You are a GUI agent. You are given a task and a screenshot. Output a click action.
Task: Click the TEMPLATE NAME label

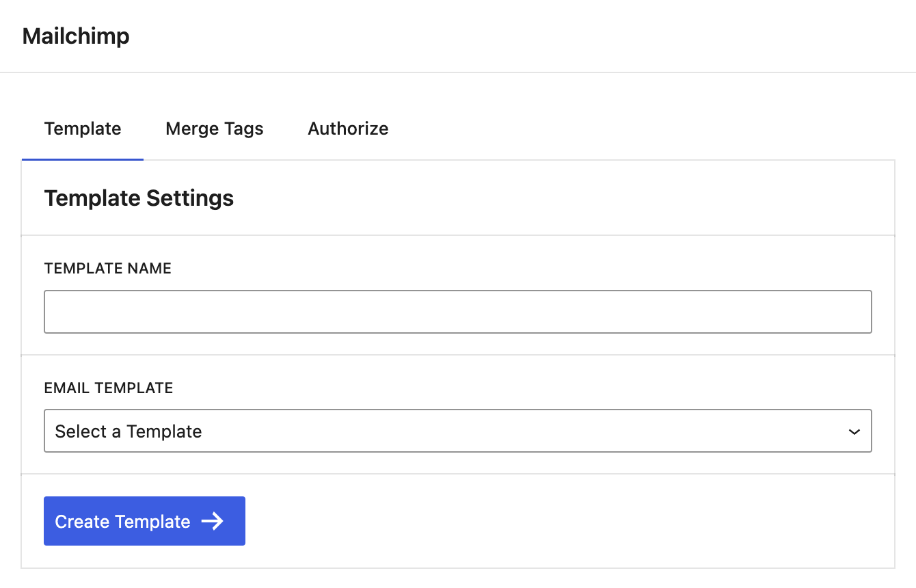[x=108, y=269]
